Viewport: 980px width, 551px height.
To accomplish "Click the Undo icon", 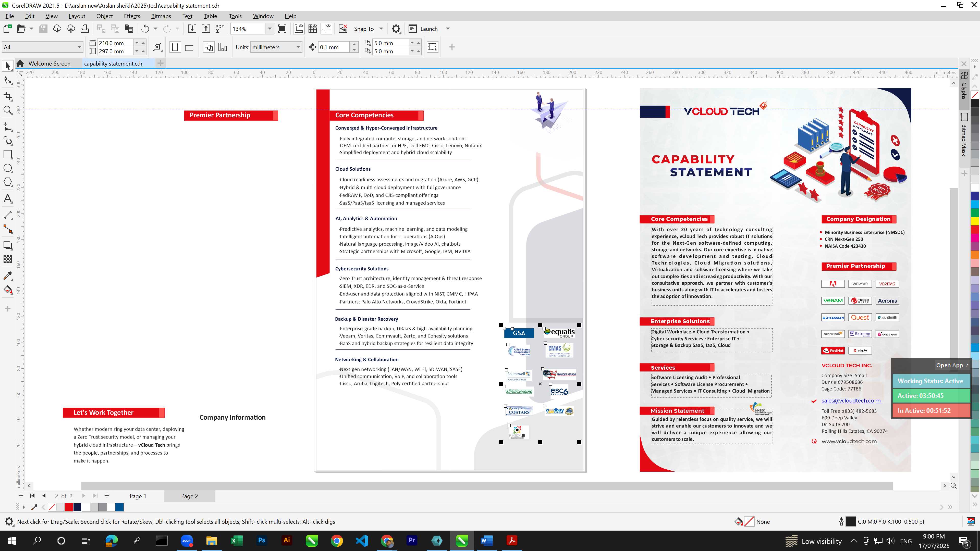I will coord(145,29).
